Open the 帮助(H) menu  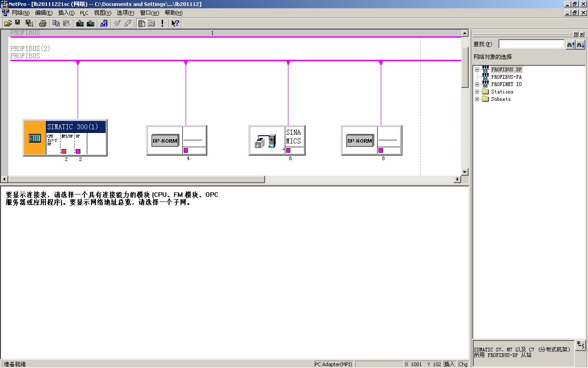tap(173, 13)
